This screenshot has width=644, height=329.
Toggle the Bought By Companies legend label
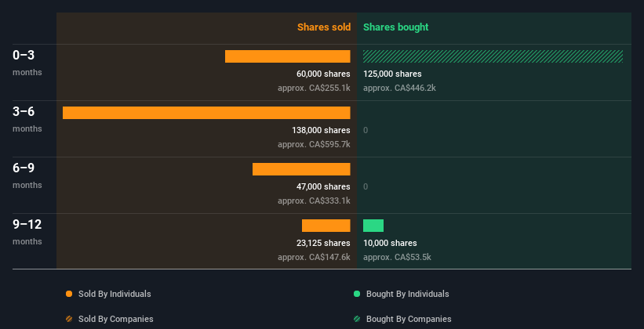(x=409, y=319)
